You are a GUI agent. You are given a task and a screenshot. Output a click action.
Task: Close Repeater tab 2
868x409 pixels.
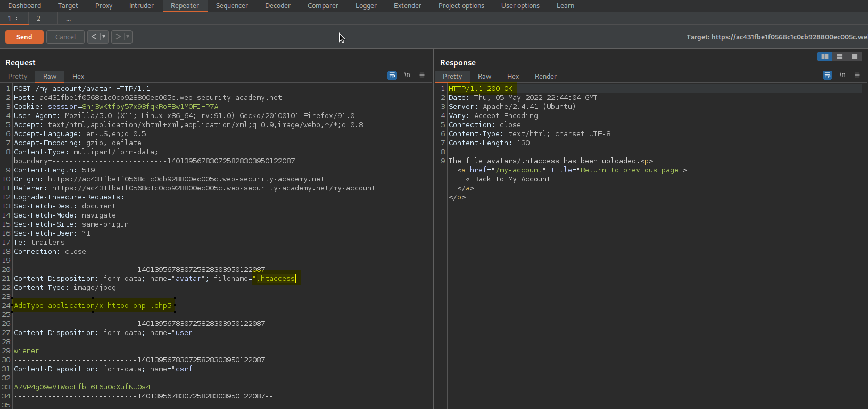point(47,19)
